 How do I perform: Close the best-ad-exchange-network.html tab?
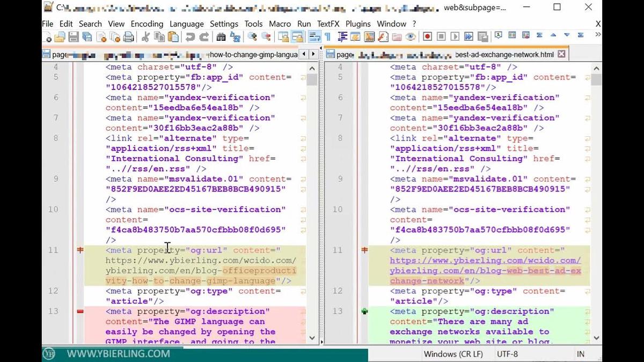561,54
